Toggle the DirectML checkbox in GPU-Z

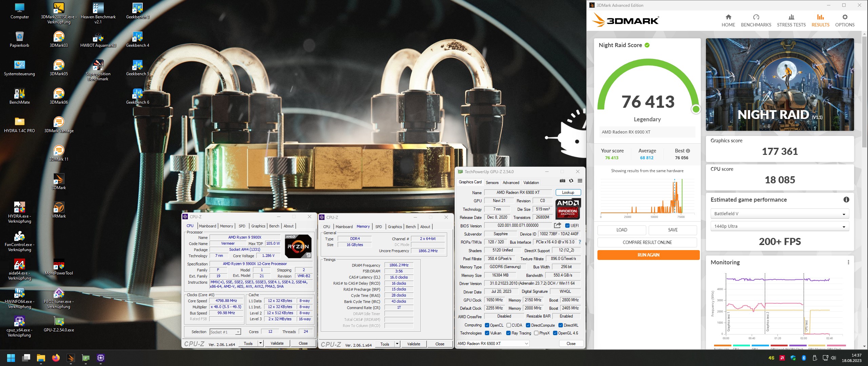pyautogui.click(x=560, y=325)
